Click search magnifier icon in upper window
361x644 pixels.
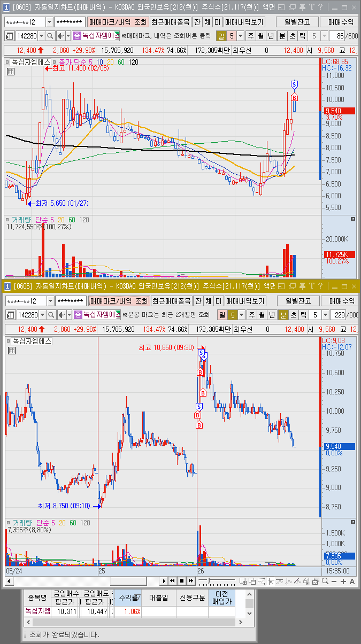51,36
